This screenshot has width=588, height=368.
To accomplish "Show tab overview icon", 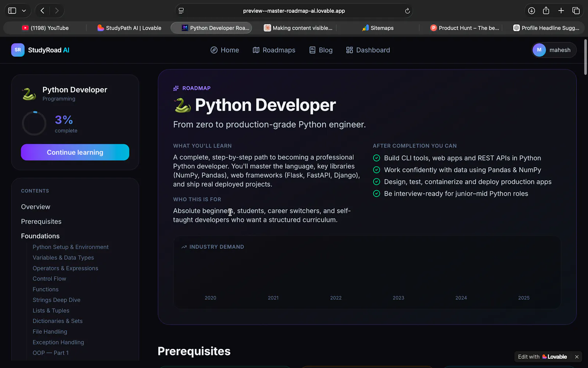I will (576, 11).
